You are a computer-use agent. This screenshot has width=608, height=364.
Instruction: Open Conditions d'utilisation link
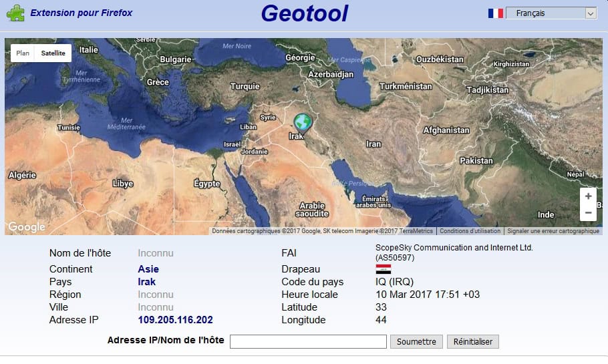(470, 231)
